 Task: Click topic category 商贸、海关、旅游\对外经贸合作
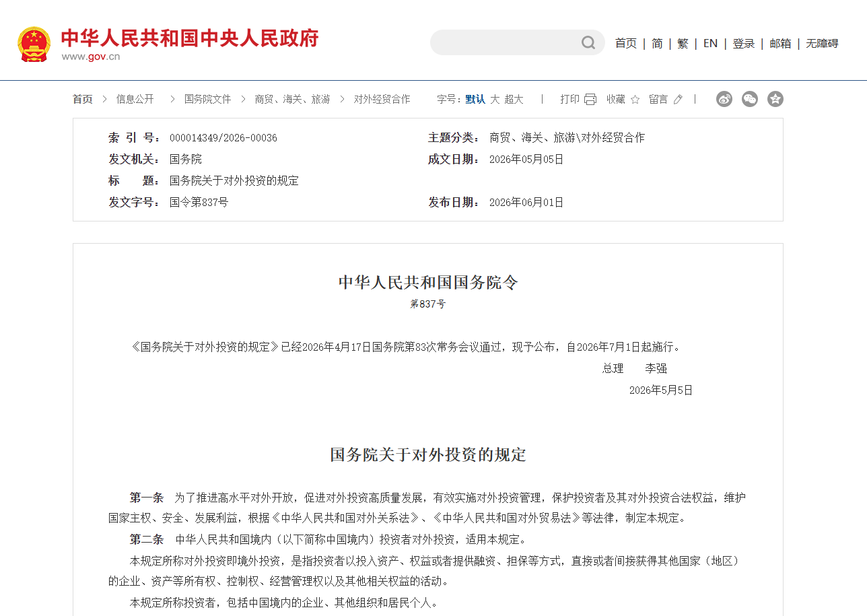(x=567, y=138)
